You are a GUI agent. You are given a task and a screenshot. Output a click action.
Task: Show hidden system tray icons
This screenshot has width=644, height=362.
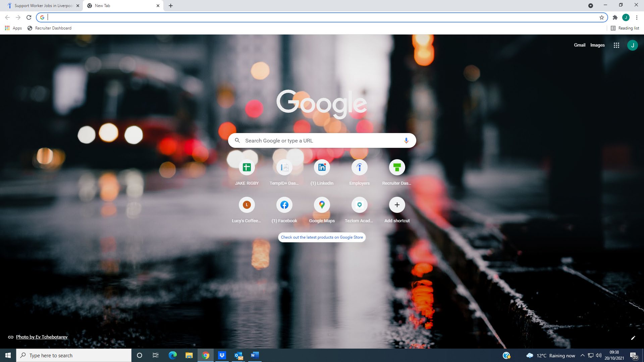coord(582,356)
